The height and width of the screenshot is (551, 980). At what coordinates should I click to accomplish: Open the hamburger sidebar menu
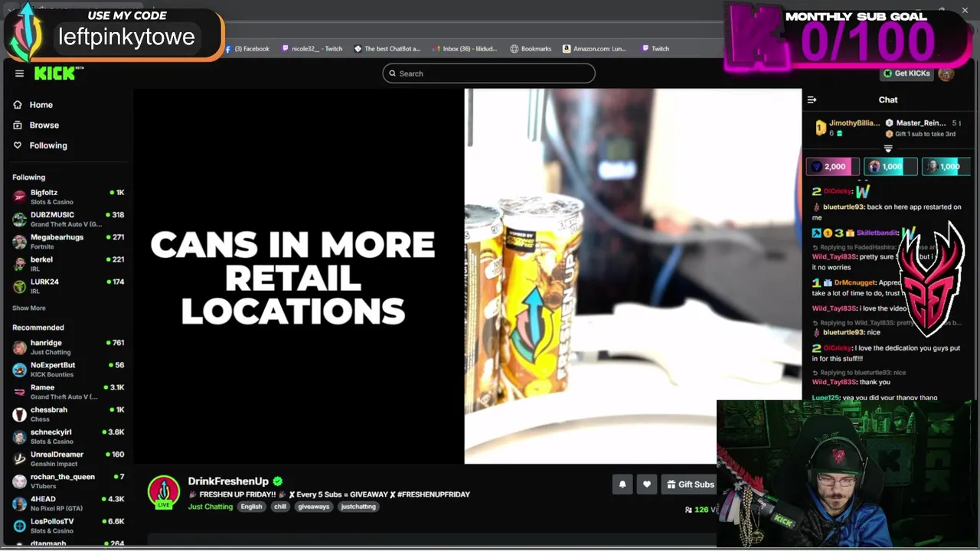[19, 73]
